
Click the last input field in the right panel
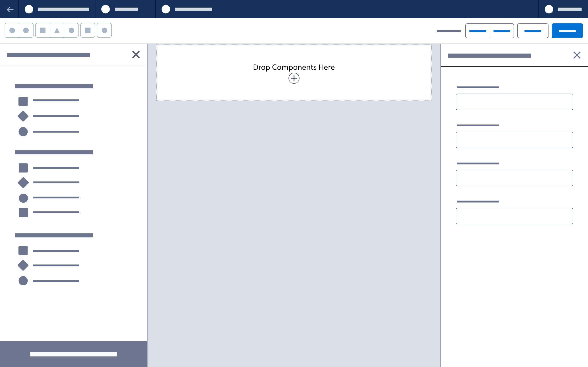pos(514,216)
